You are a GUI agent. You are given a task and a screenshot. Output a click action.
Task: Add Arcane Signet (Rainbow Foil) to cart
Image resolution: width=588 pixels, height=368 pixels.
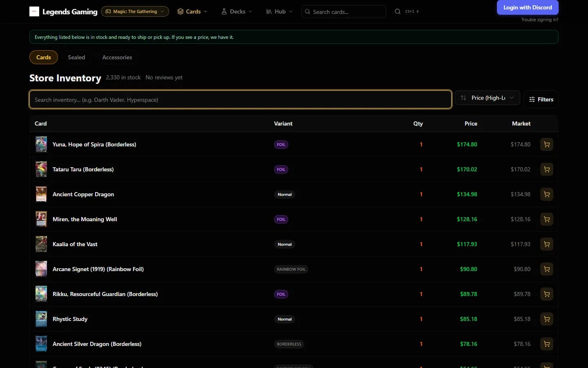click(x=547, y=269)
